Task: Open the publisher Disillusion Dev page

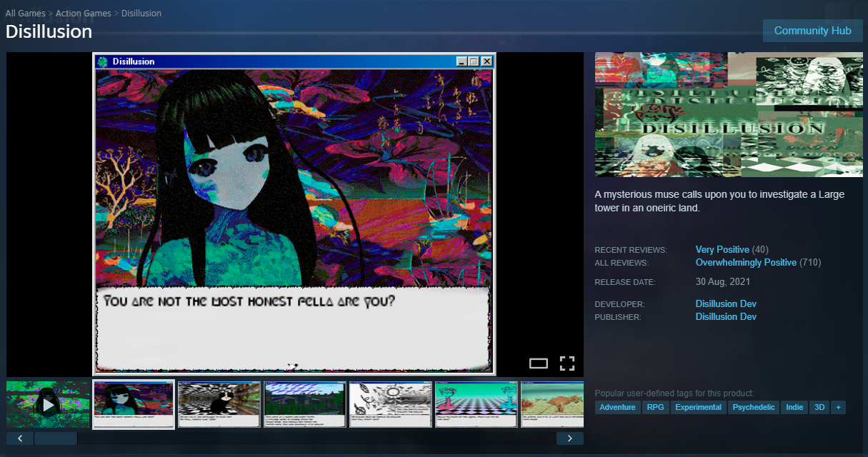Action: (726, 317)
